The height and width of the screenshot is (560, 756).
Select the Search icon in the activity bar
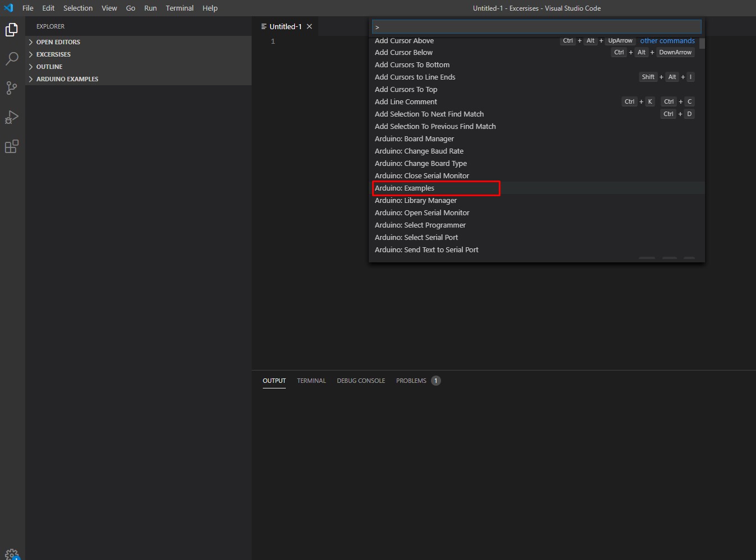[12, 58]
